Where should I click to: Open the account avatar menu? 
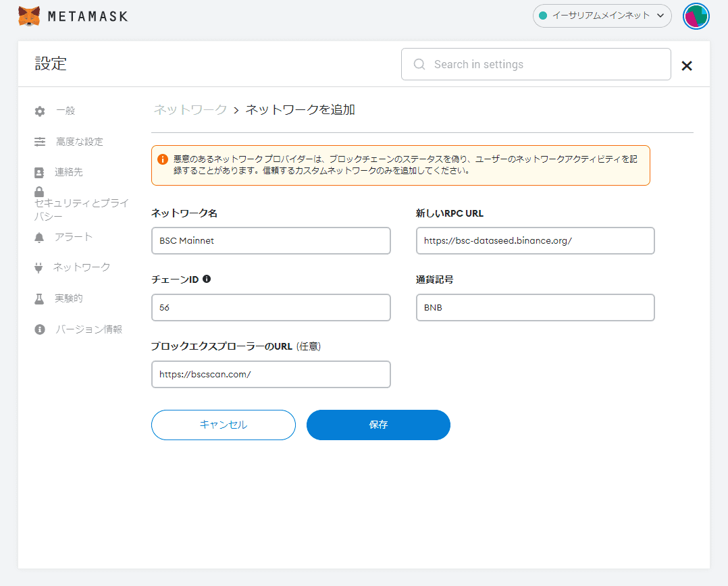tap(696, 16)
